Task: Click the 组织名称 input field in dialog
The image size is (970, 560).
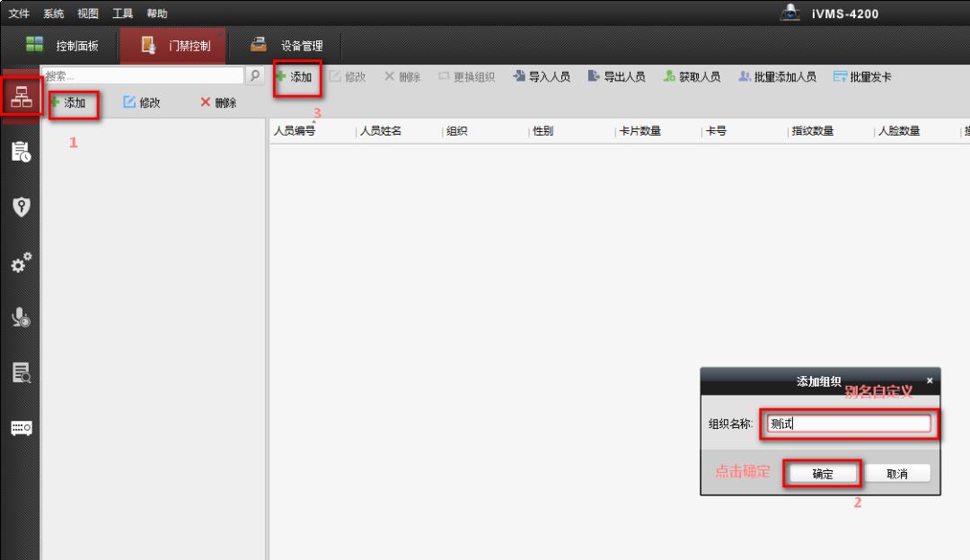Action: coord(848,424)
